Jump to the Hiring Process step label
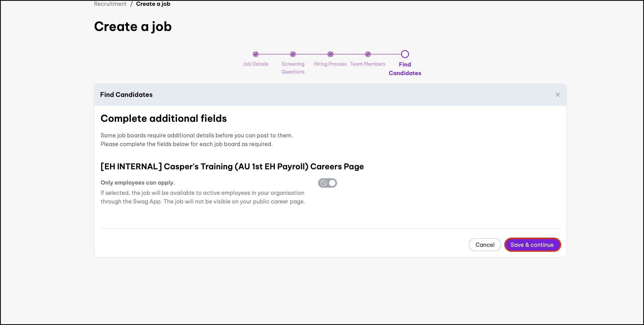Screen dimensions: 644x325 coord(330,64)
